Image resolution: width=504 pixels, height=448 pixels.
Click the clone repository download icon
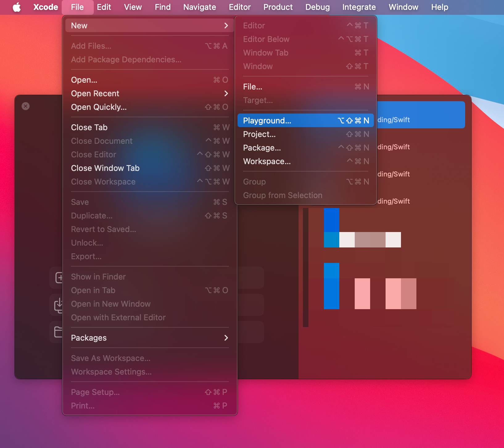(x=58, y=305)
